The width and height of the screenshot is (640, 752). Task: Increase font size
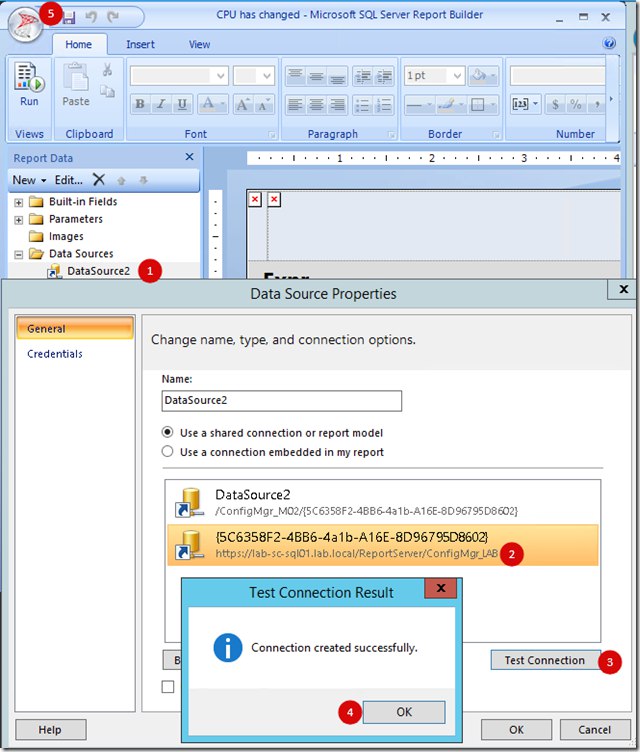[243, 104]
